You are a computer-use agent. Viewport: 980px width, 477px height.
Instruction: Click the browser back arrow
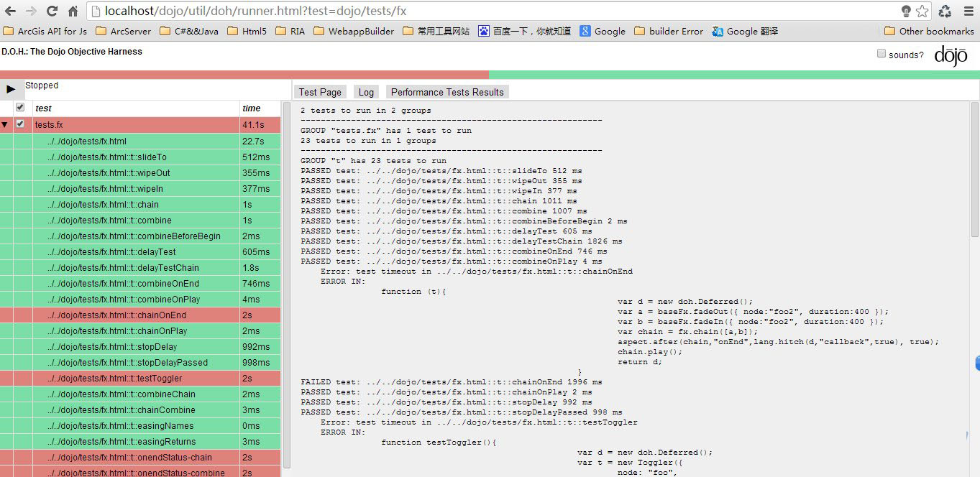(x=10, y=11)
